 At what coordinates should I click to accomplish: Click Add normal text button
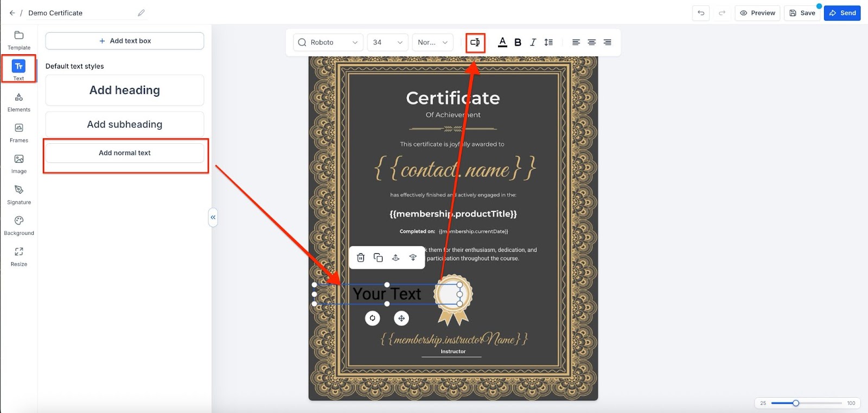click(x=125, y=153)
